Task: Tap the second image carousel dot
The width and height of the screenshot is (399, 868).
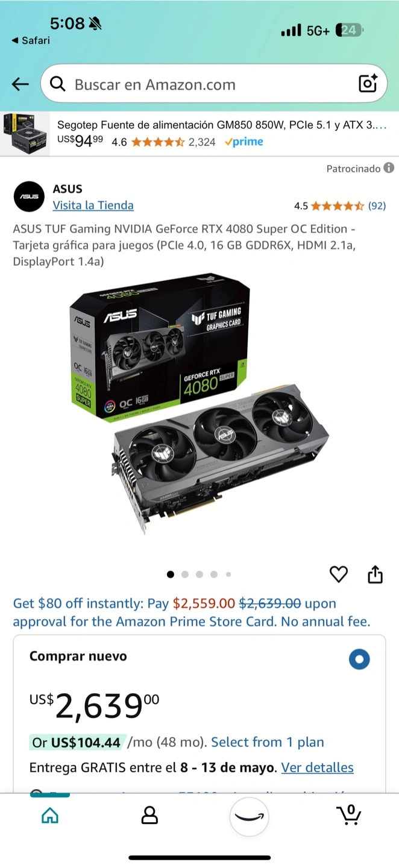Action: point(185,574)
